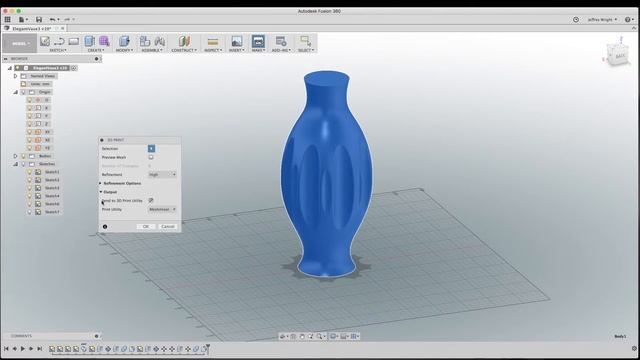
Task: Click the 3D Print icon in the Make group
Action: point(258,41)
